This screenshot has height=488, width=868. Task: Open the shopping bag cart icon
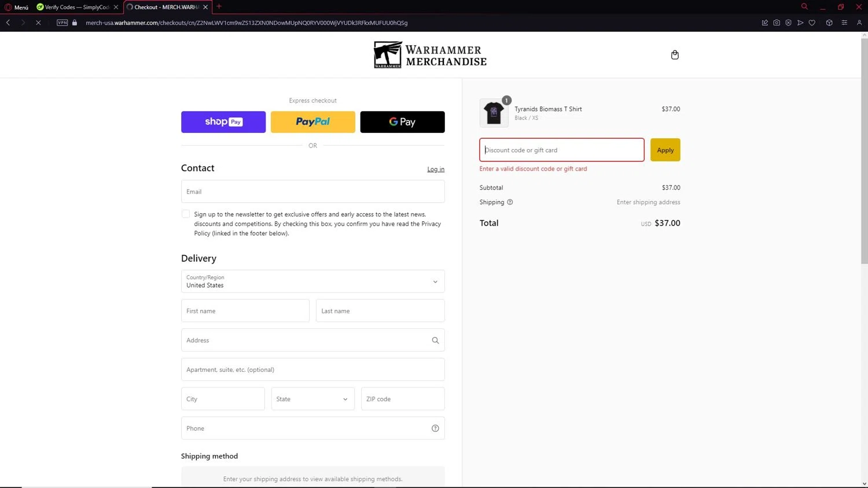675,55
